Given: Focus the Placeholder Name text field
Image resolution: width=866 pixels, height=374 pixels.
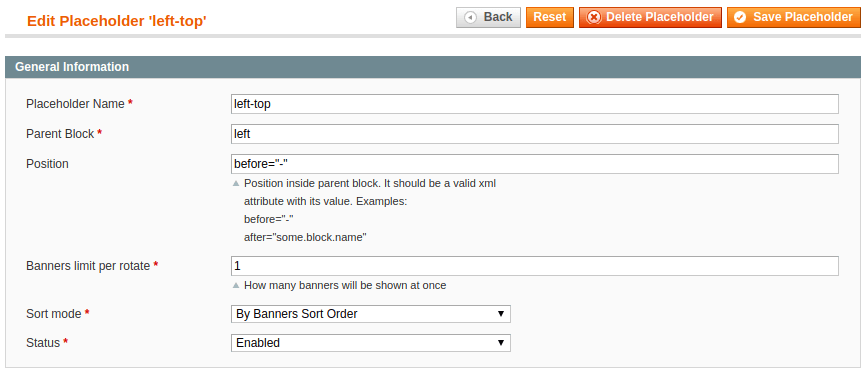Looking at the screenshot, I should (x=535, y=104).
